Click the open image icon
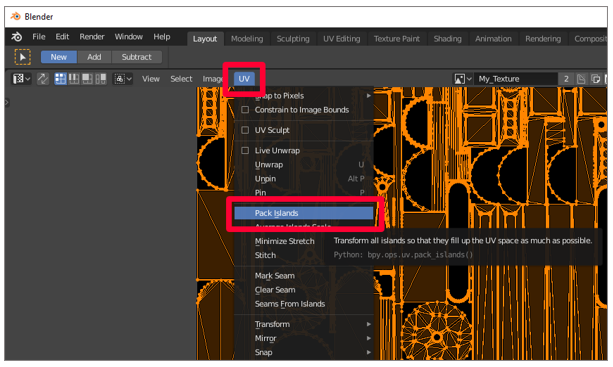The height and width of the screenshot is (367, 613). tap(595, 79)
